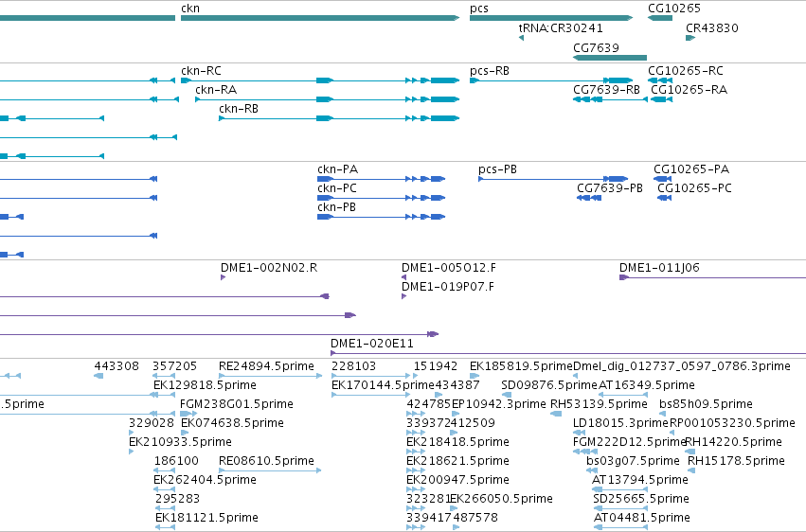Select EST RH53139.5prime
806x532 pixels.
(599, 404)
